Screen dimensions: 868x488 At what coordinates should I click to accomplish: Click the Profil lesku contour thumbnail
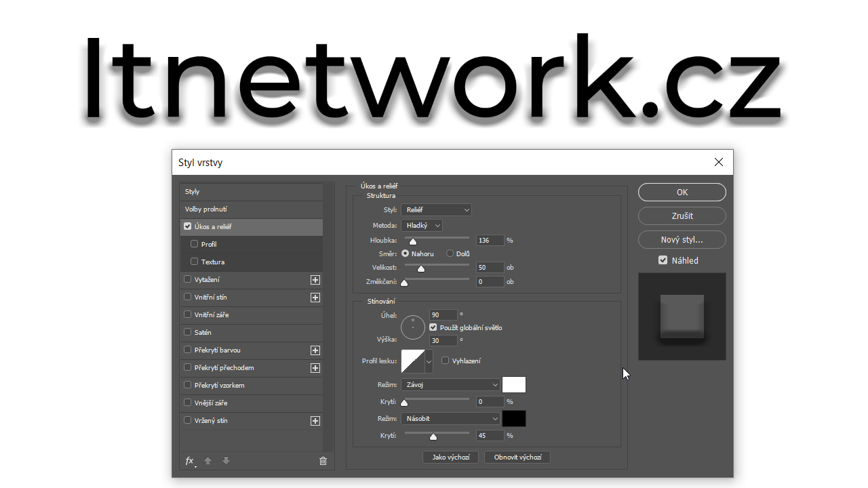point(413,361)
